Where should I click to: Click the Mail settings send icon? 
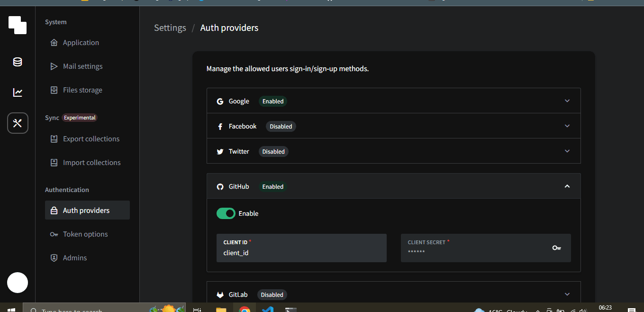tap(54, 66)
